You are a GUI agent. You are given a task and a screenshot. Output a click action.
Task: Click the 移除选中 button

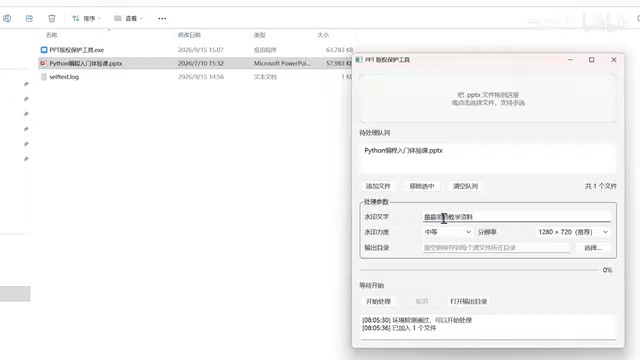click(x=422, y=186)
